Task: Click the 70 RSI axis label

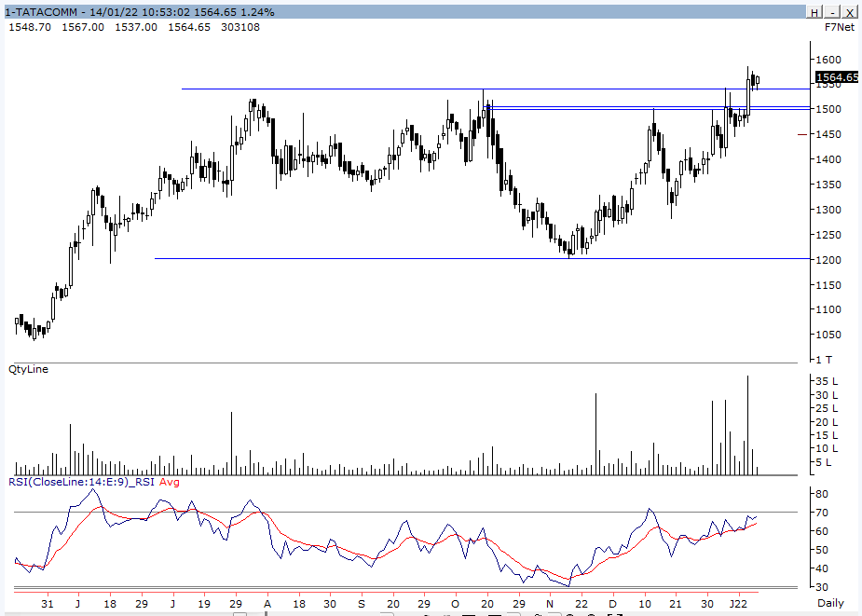Action: (x=822, y=513)
